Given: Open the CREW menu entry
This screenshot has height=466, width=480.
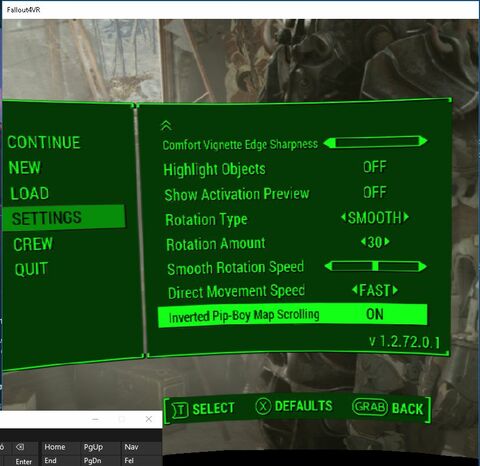Looking at the screenshot, I should [x=33, y=244].
